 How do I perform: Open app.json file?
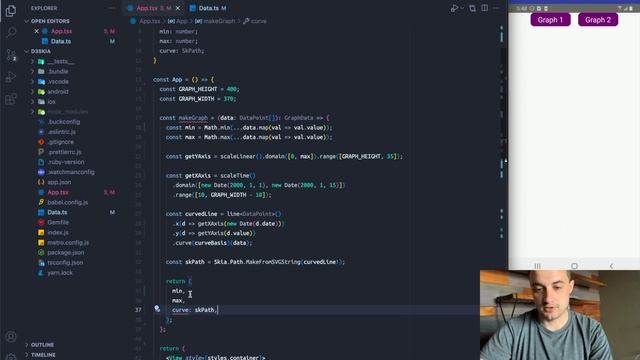click(x=59, y=182)
